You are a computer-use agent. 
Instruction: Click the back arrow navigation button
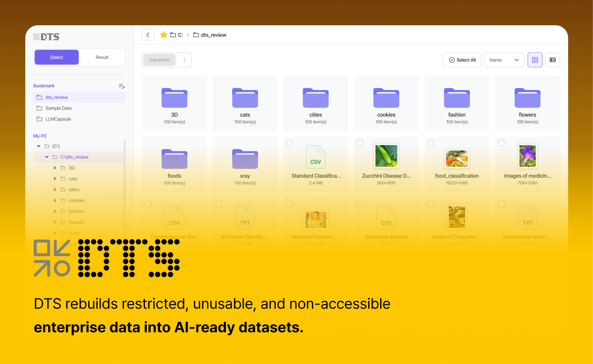click(x=148, y=35)
